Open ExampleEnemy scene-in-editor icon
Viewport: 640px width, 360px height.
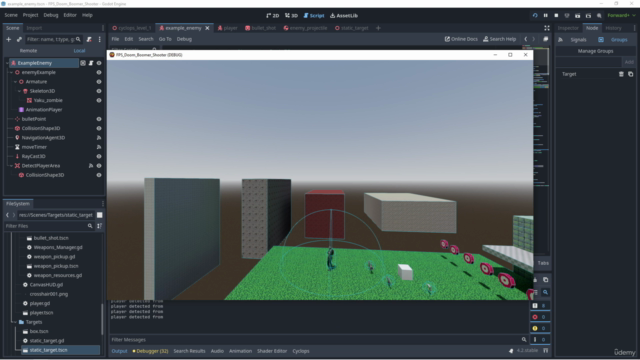click(x=83, y=63)
